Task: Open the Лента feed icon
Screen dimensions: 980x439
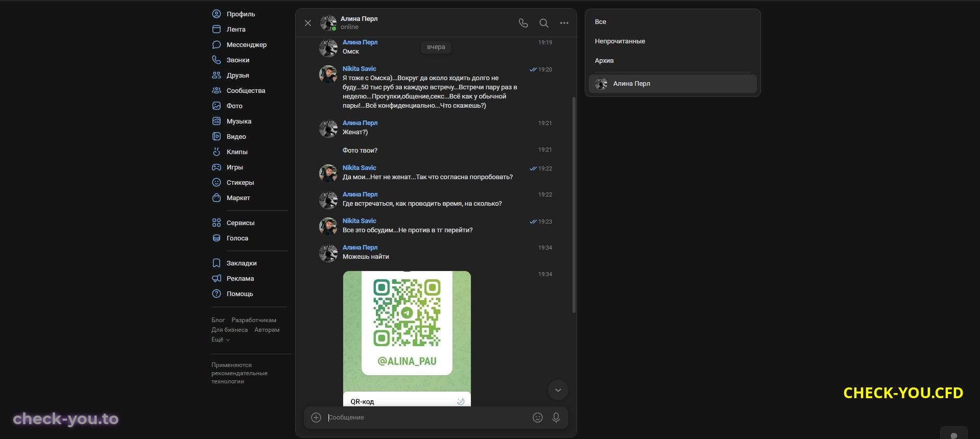Action: [217, 29]
